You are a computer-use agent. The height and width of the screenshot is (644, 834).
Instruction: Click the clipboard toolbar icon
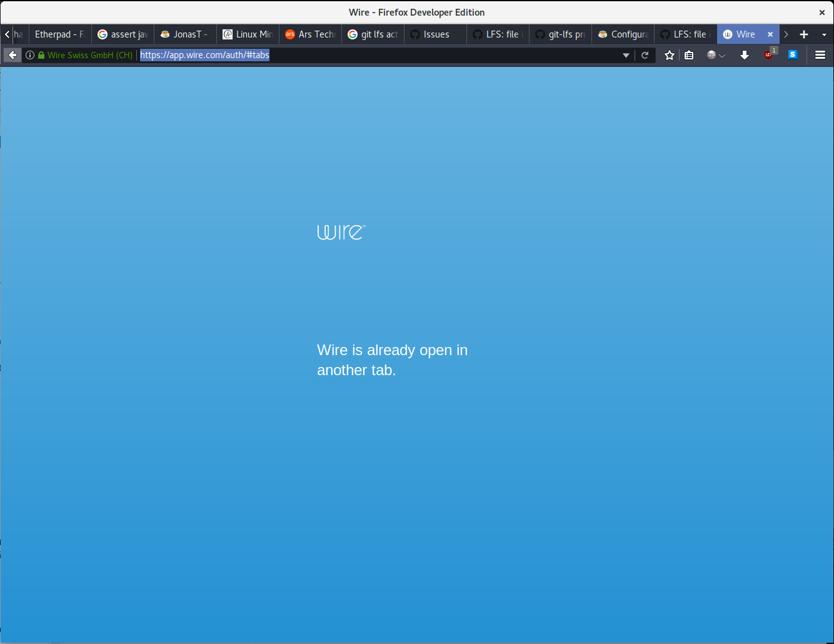(x=689, y=55)
